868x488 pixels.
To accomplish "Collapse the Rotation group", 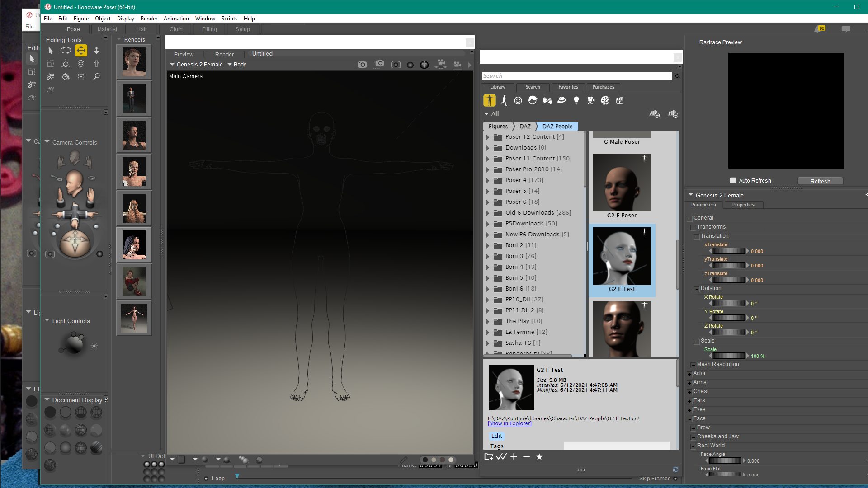I will click(x=697, y=289).
